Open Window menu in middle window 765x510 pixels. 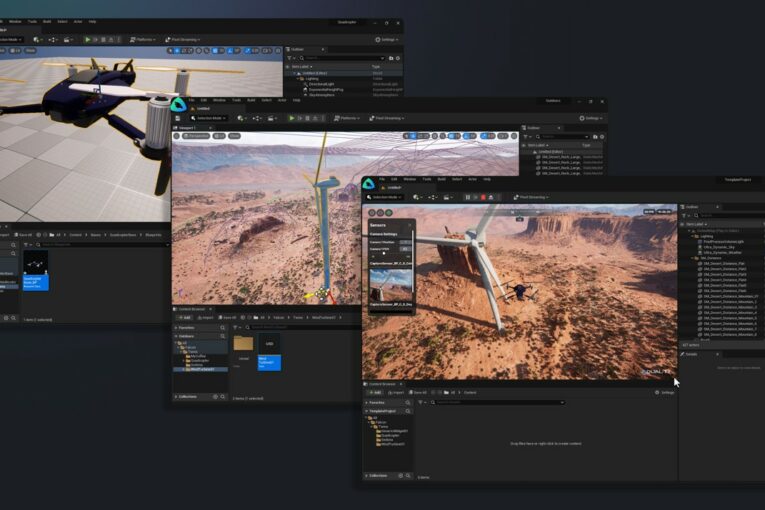point(219,100)
